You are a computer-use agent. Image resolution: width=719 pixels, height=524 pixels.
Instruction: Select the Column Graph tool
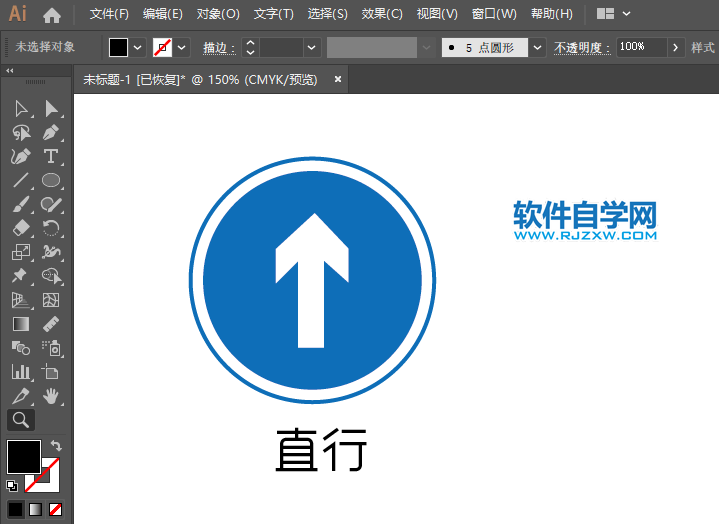[x=20, y=372]
